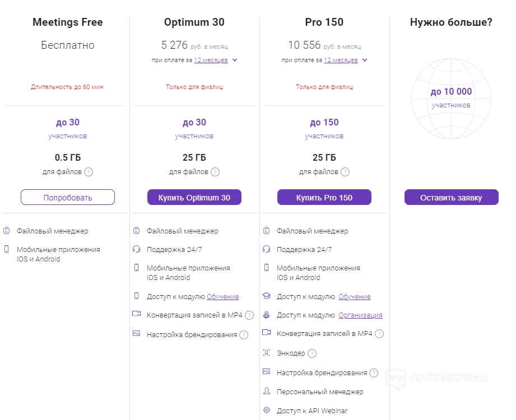This screenshot has height=420, width=516.
Task: Click help icon for Pro 150 Настройка брендирования
Action: (374, 373)
